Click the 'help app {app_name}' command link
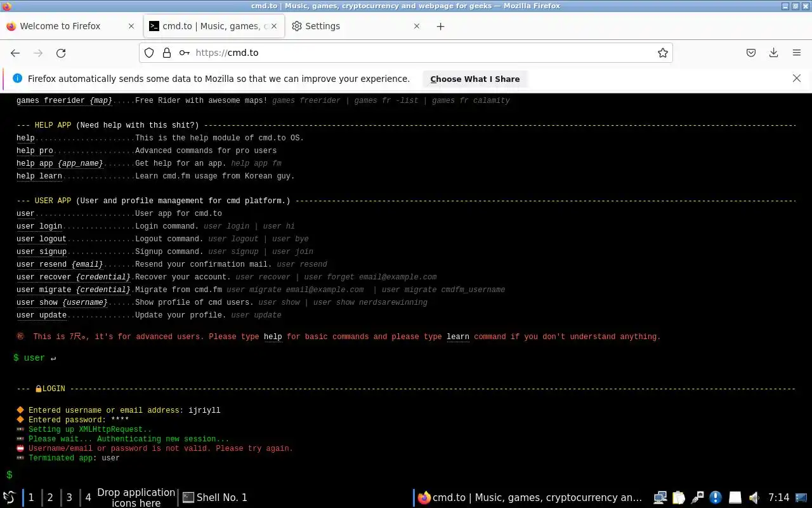 (x=60, y=163)
